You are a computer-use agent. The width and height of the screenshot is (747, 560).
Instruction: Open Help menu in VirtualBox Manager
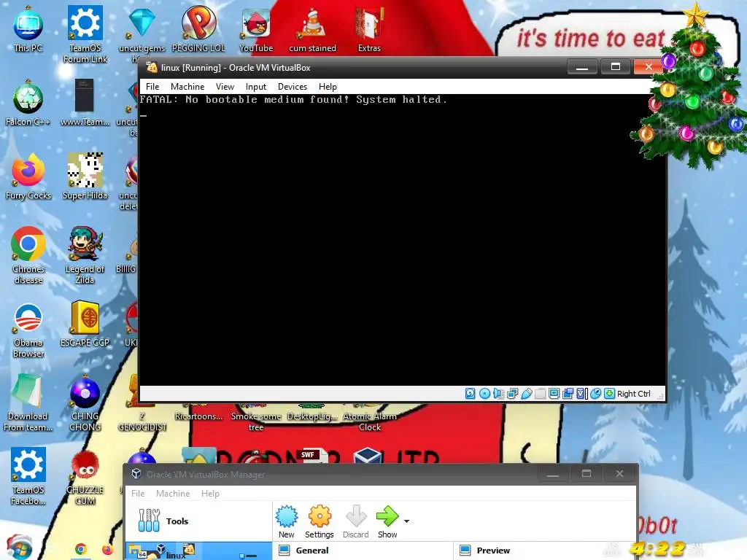pyautogui.click(x=210, y=494)
